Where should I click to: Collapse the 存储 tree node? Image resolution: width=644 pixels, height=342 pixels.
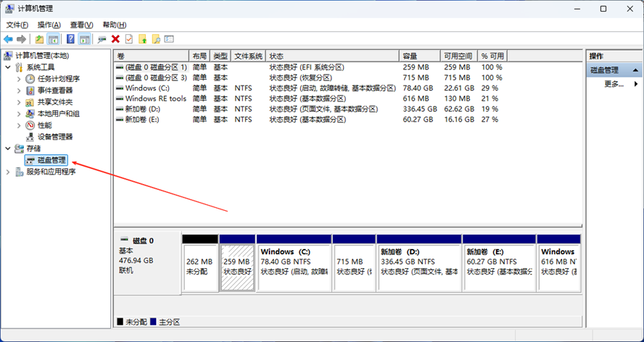[x=8, y=148]
